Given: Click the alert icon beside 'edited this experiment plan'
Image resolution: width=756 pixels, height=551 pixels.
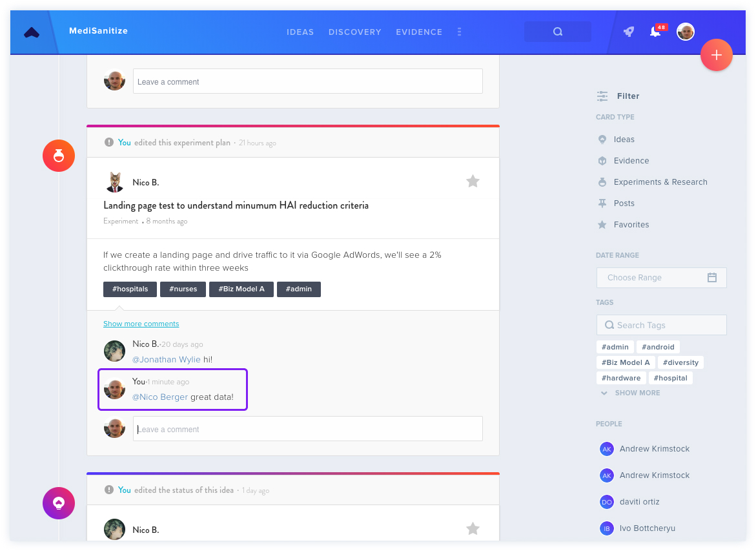Looking at the screenshot, I should tap(109, 142).
